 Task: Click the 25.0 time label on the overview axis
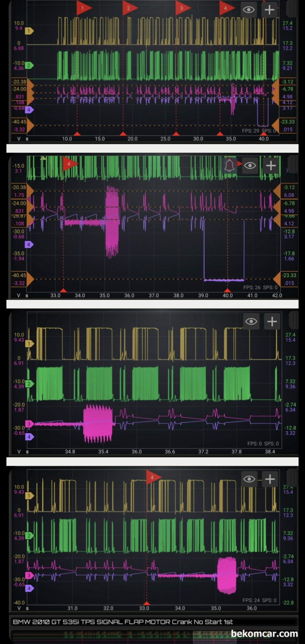165,139
